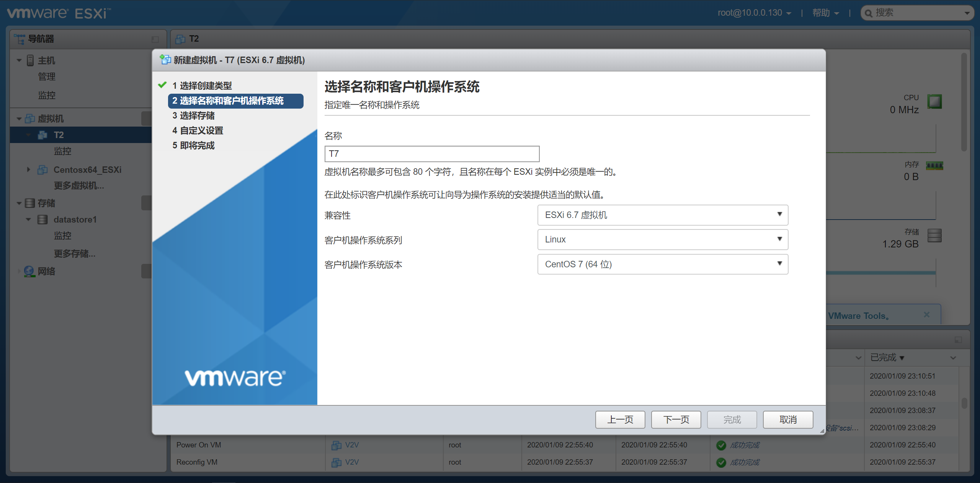Select Monitor under datastore1 in navigator

click(62, 236)
